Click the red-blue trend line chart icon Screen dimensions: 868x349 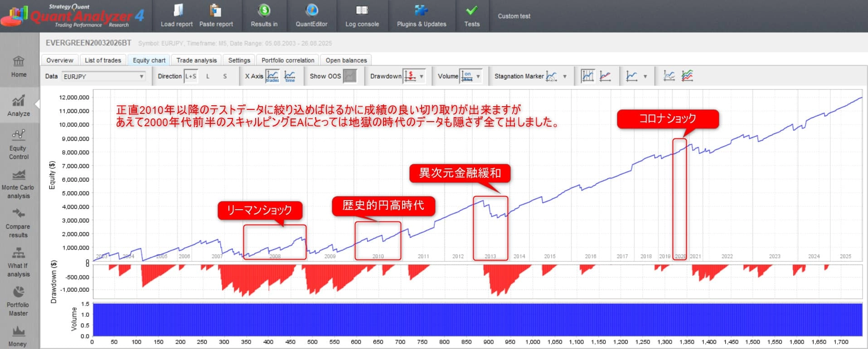coord(605,76)
